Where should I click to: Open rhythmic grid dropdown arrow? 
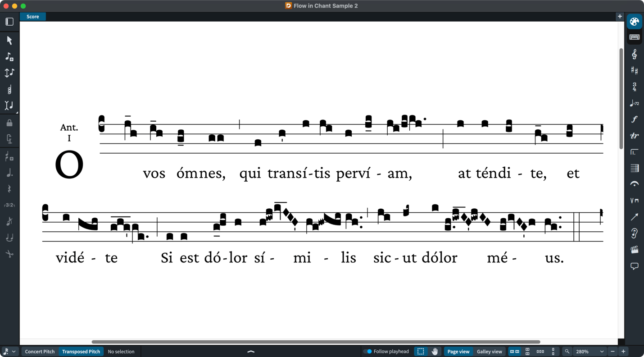coord(14,352)
